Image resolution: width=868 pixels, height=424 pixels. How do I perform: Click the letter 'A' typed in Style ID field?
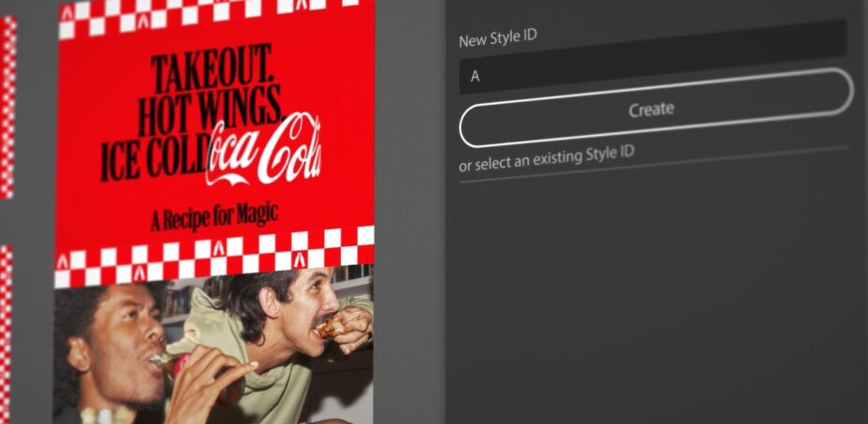[x=476, y=77]
